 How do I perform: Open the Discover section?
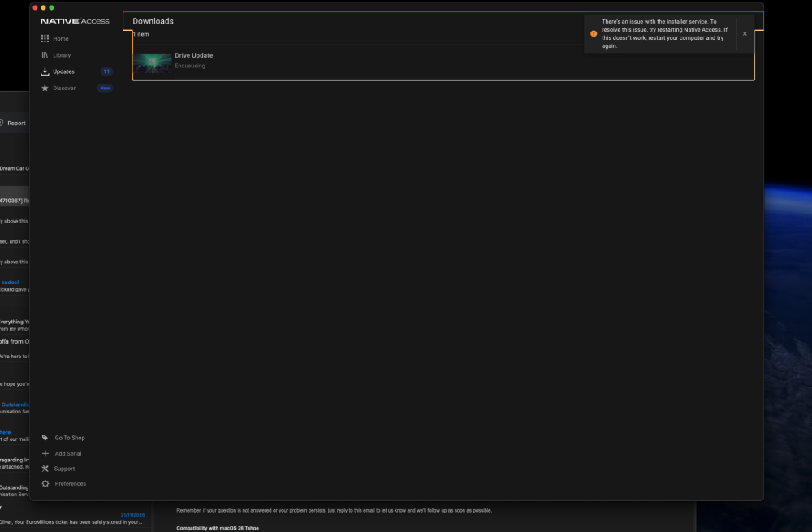point(63,88)
